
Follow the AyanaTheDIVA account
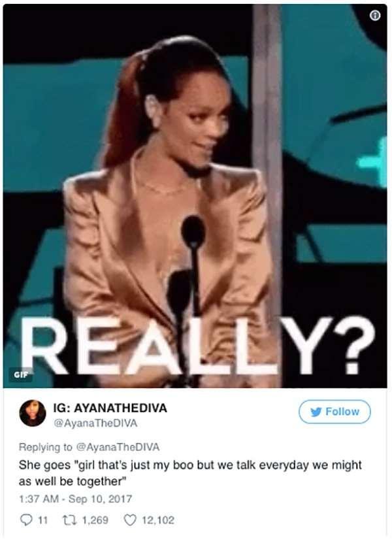click(x=335, y=412)
